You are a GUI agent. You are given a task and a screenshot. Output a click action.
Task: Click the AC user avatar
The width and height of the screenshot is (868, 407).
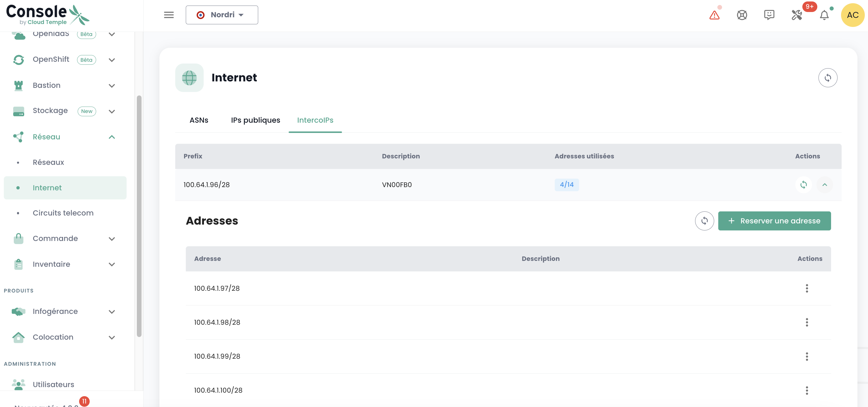852,15
